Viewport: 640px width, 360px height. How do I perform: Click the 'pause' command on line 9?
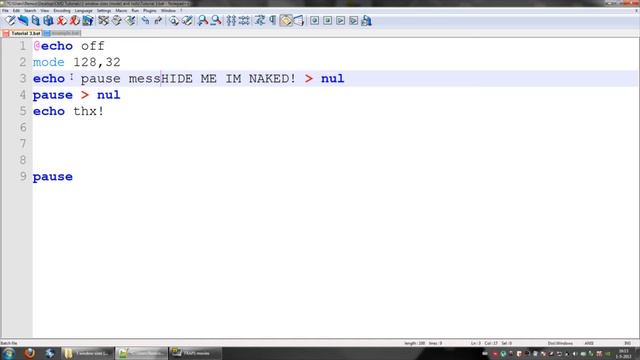(53, 176)
